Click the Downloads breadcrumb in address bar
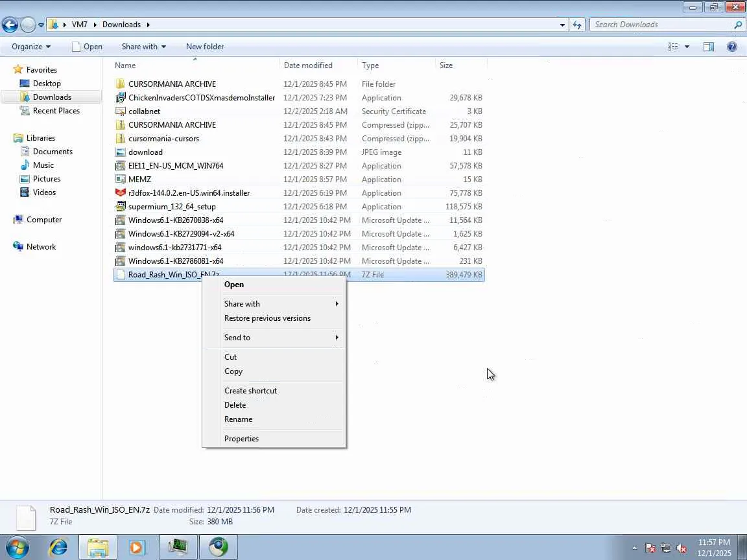Screen dimensions: 747x560 click(121, 25)
